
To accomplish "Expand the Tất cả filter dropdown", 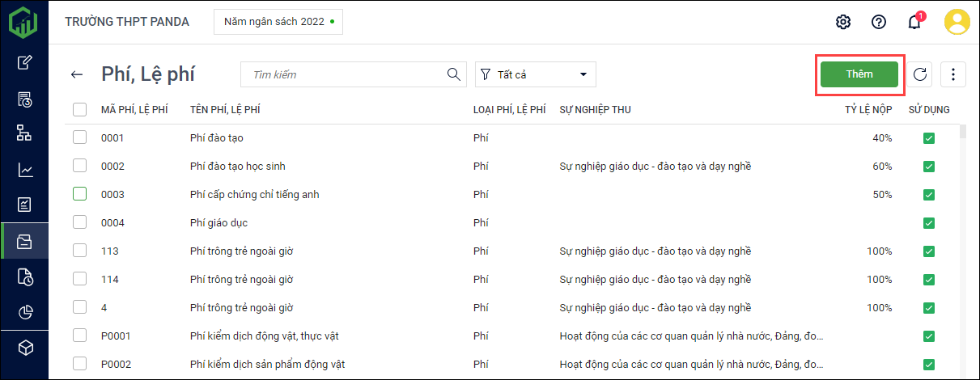I will 536,74.
